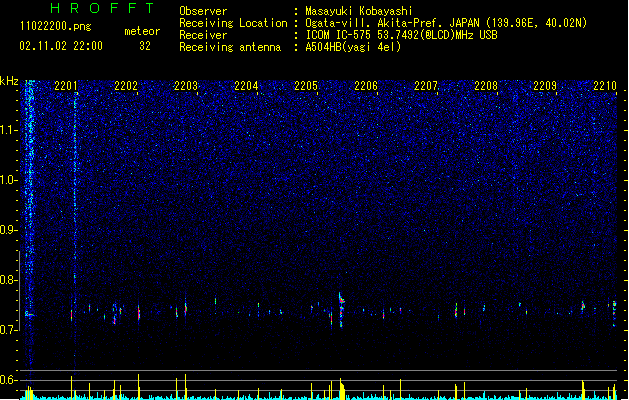Click the Observer label

pyautogui.click(x=203, y=11)
